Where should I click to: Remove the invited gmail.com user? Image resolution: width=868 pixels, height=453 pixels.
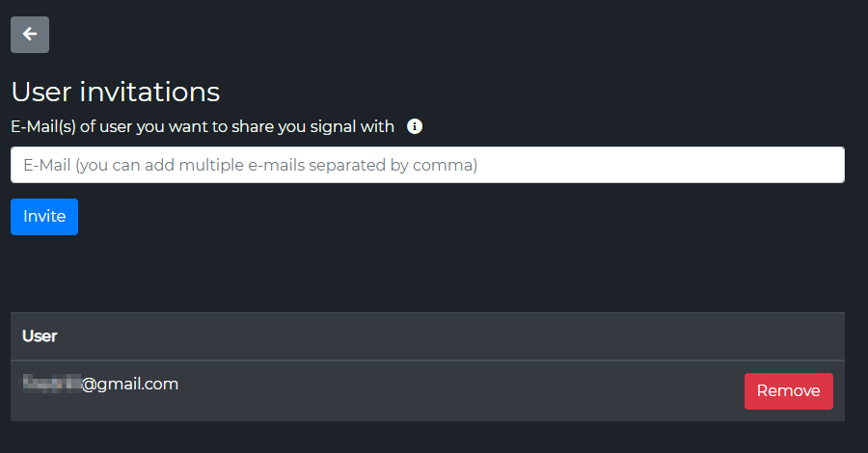click(x=788, y=391)
